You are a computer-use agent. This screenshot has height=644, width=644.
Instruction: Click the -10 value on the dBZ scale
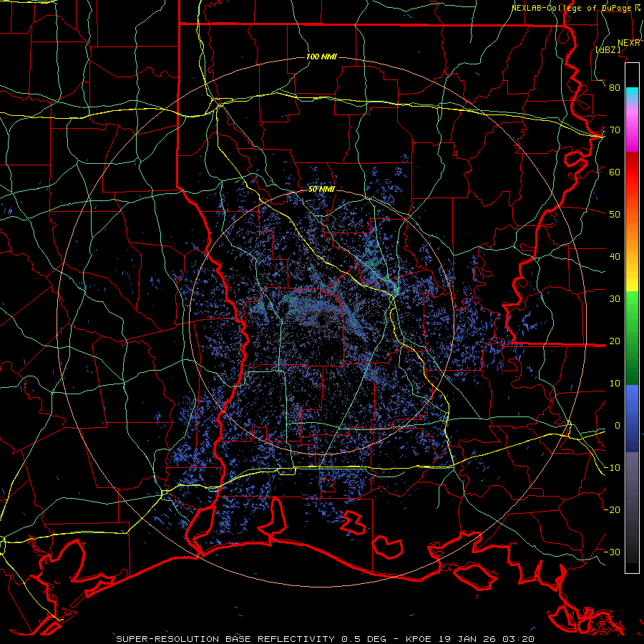(612, 468)
